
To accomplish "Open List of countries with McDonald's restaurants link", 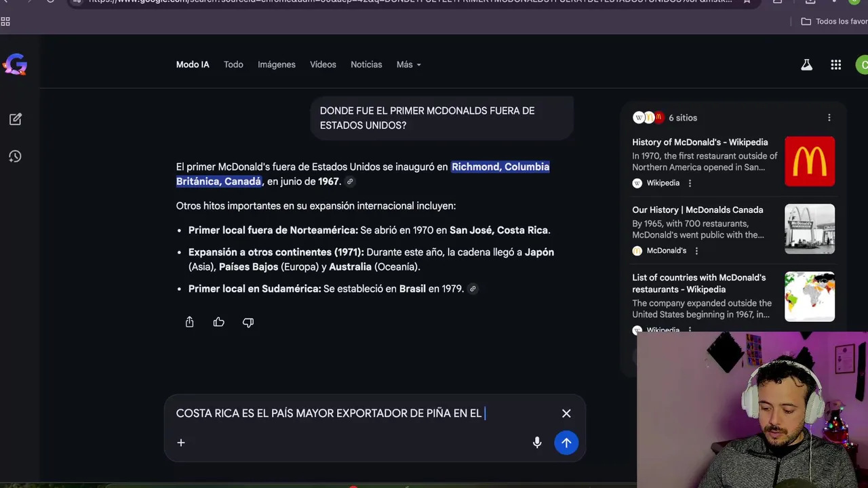I will (699, 283).
